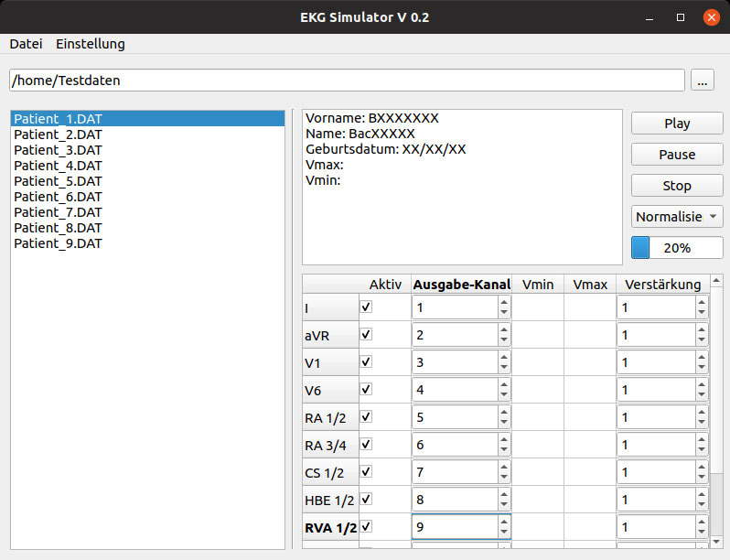
Task: Select Patient_5.DAT from the file list
Action: [x=59, y=181]
